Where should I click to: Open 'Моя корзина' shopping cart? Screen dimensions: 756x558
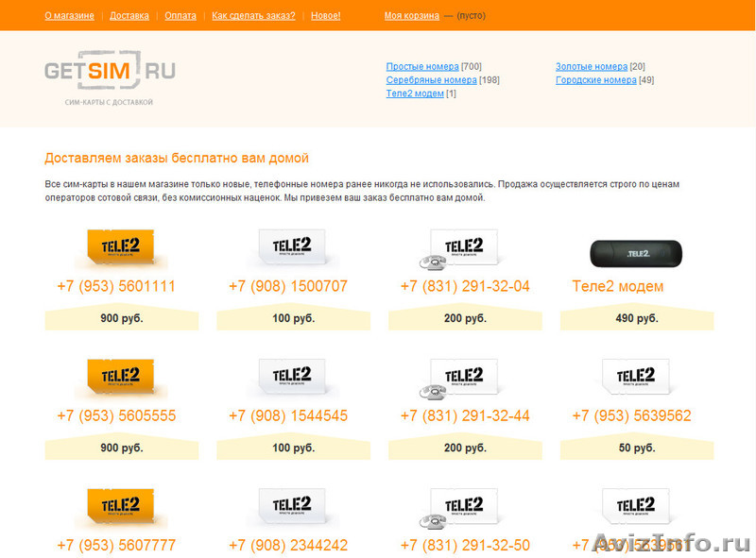[412, 15]
